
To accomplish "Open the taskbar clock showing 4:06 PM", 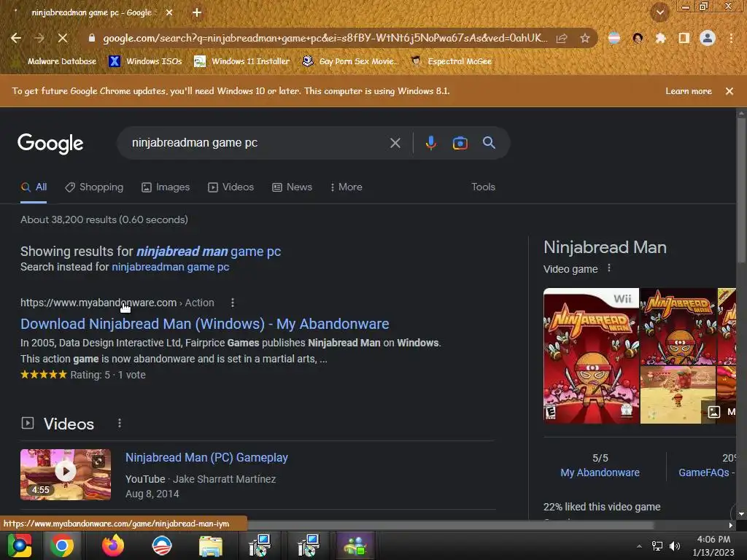I will click(x=713, y=545).
